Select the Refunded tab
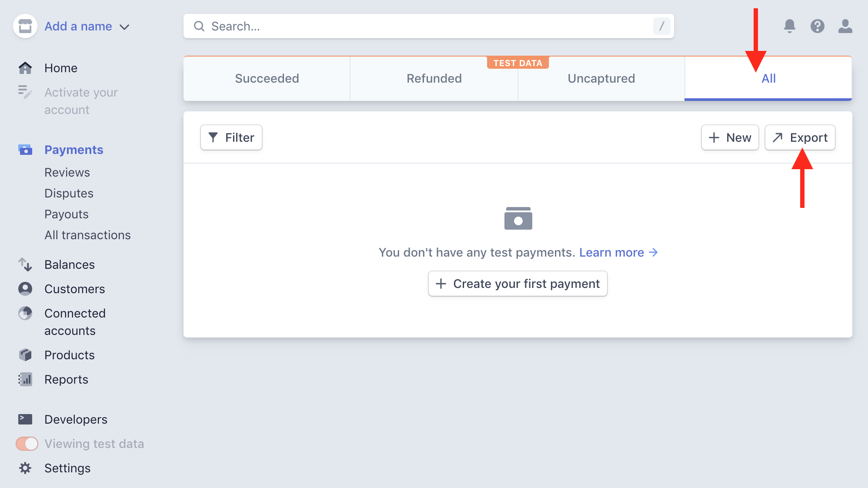 (434, 79)
